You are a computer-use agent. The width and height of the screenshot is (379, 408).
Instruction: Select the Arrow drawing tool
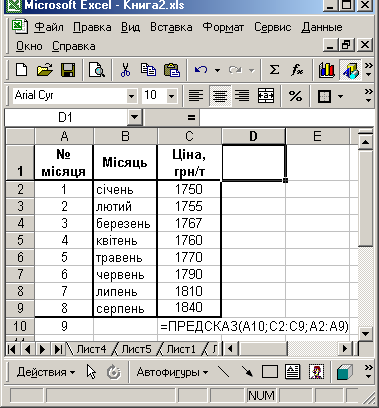247,372
